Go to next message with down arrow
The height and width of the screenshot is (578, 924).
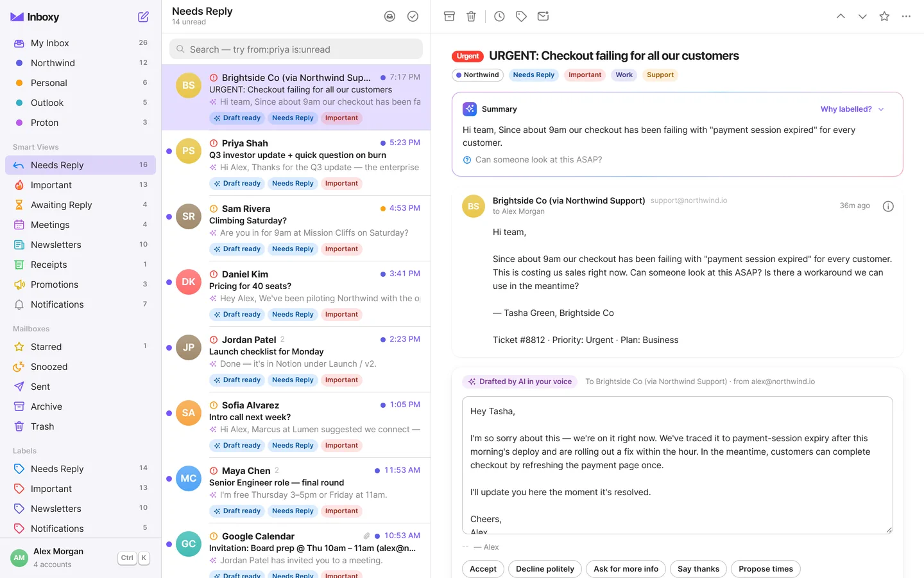pos(862,16)
